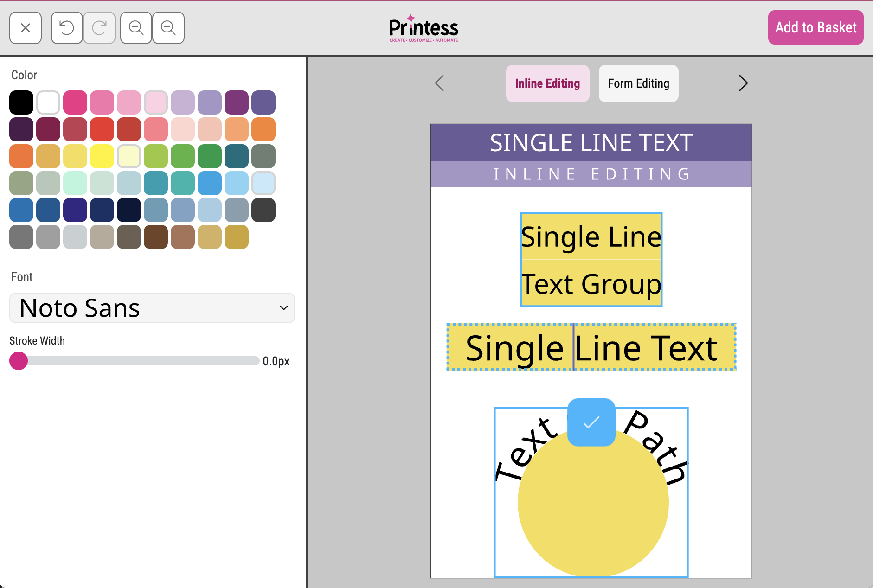
Task: Switch to the Form Editing tab
Action: (638, 83)
